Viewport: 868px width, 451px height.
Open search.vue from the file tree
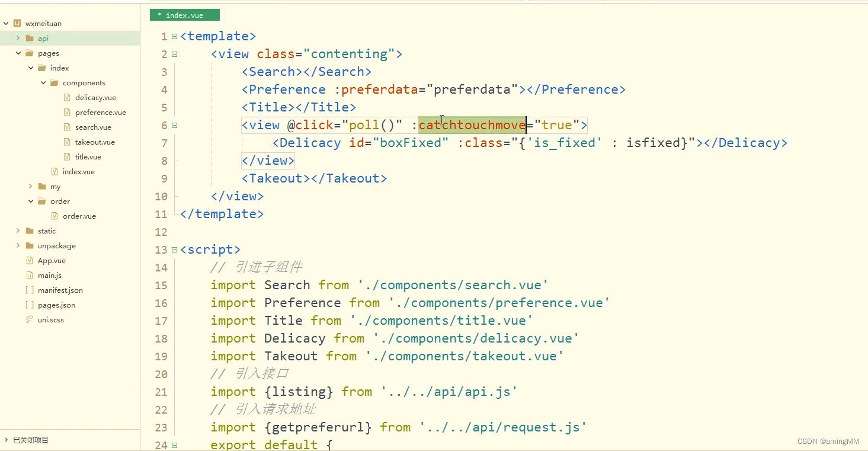click(93, 127)
